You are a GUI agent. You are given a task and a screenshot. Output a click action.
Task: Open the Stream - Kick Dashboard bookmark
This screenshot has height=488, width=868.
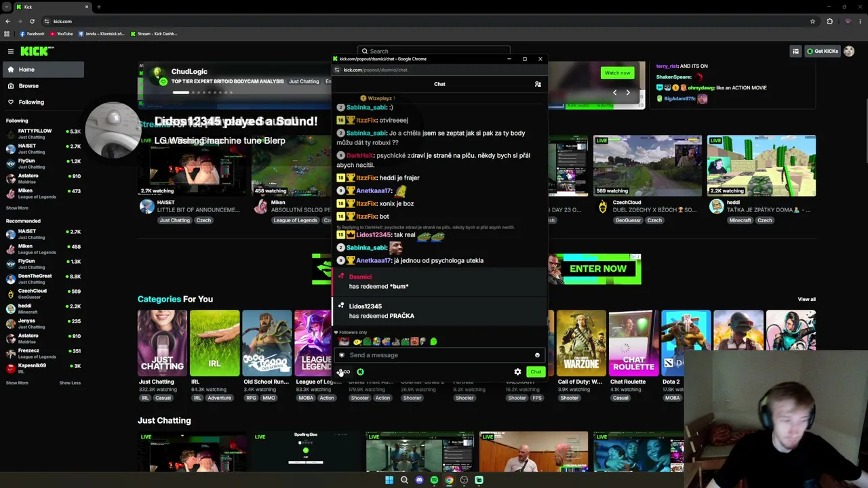point(154,33)
